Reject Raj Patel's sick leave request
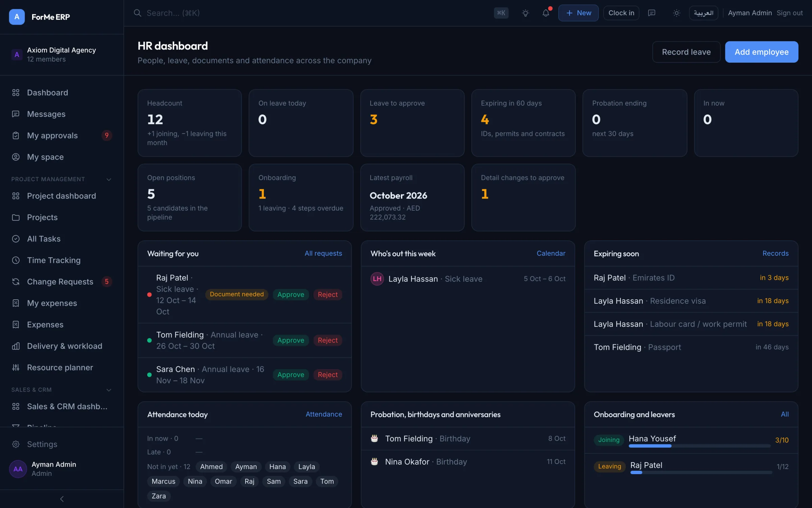Screen dimensions: 812x508 pos(328,295)
